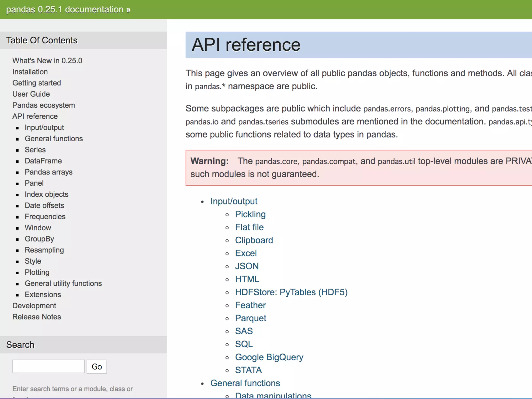Click General functions link in main list
Screen dimensions: 532x399
pyautogui.click(x=245, y=383)
